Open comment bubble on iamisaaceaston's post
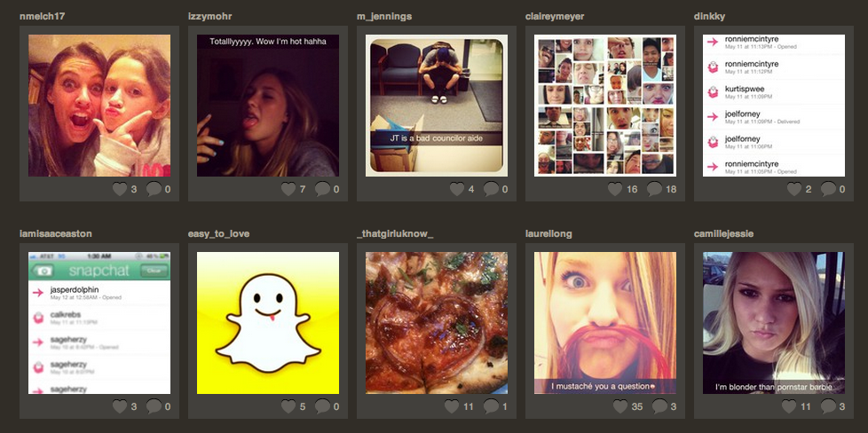 tap(154, 407)
